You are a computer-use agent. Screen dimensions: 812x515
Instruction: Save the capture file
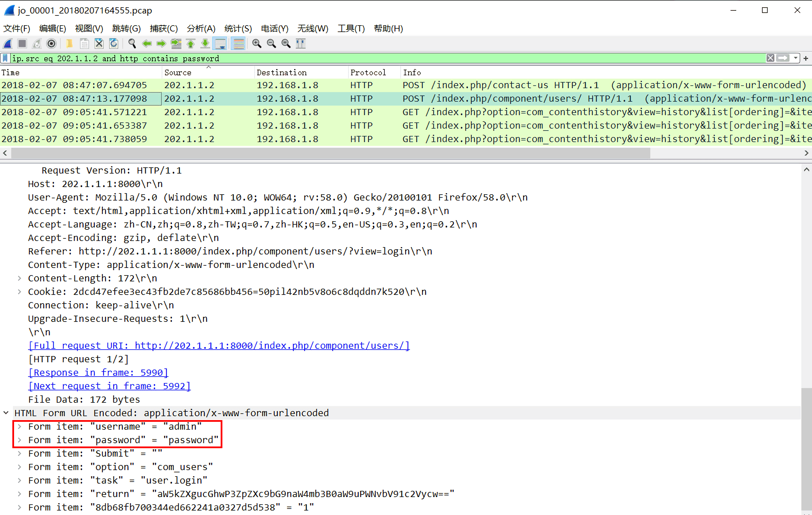(x=84, y=44)
